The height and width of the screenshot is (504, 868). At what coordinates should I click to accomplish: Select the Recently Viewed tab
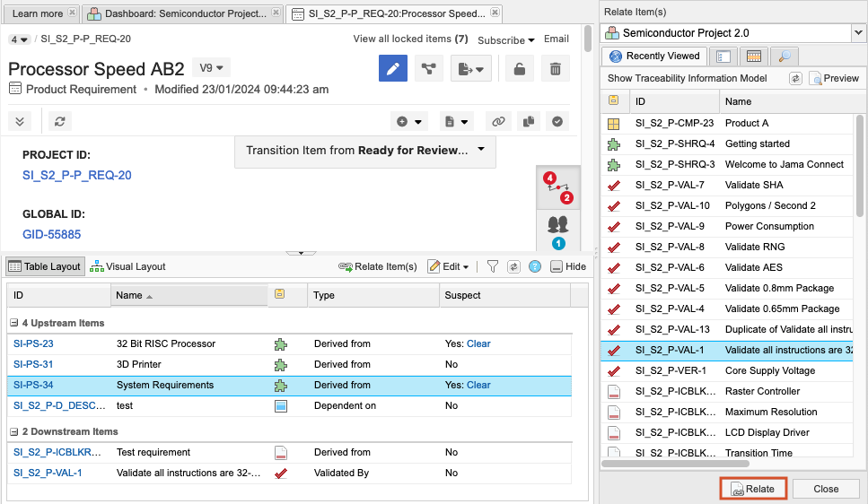pyautogui.click(x=654, y=56)
